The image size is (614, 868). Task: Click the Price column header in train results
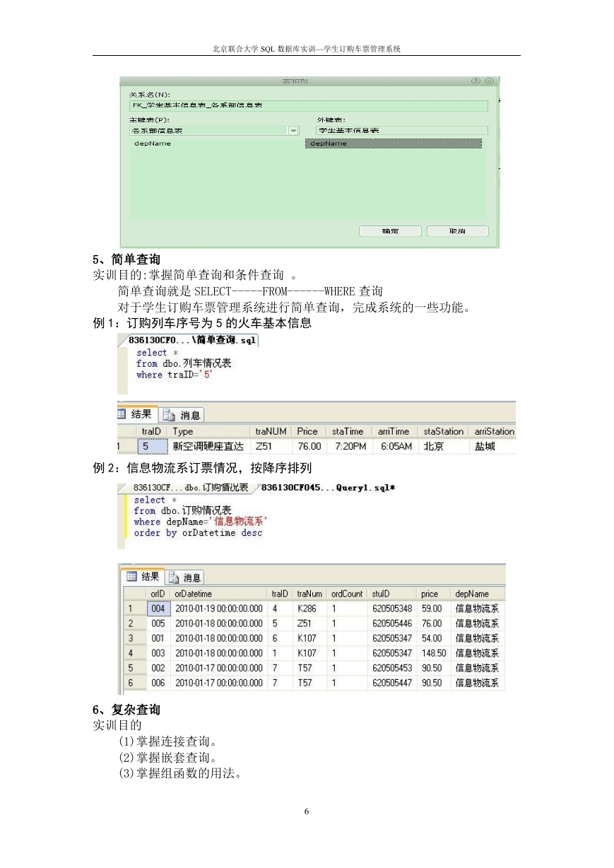[x=308, y=431]
